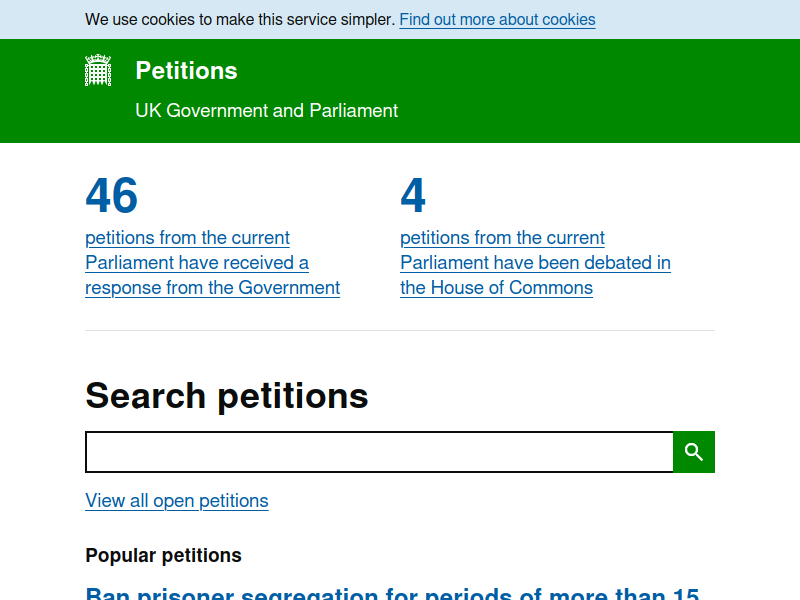
Task: Open petitions debated in the House of Commons
Action: click(535, 263)
